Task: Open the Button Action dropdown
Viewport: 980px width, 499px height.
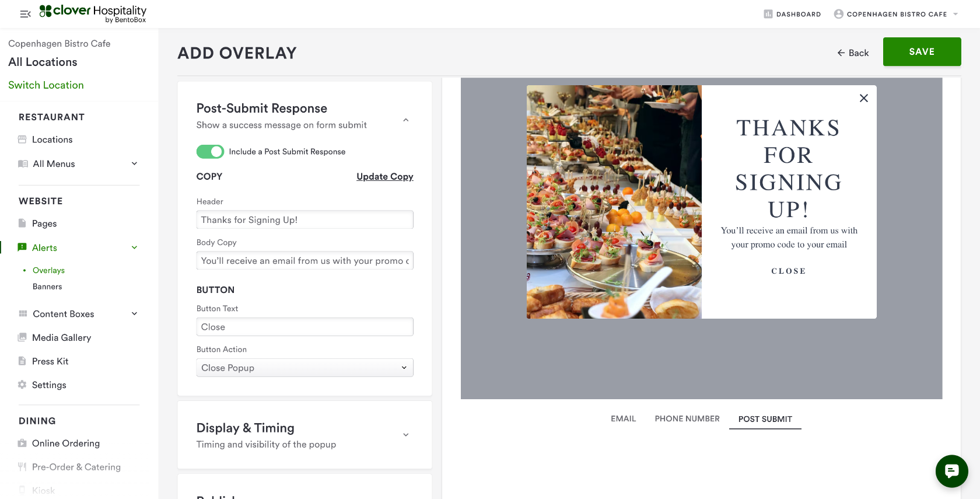Action: [x=305, y=368]
